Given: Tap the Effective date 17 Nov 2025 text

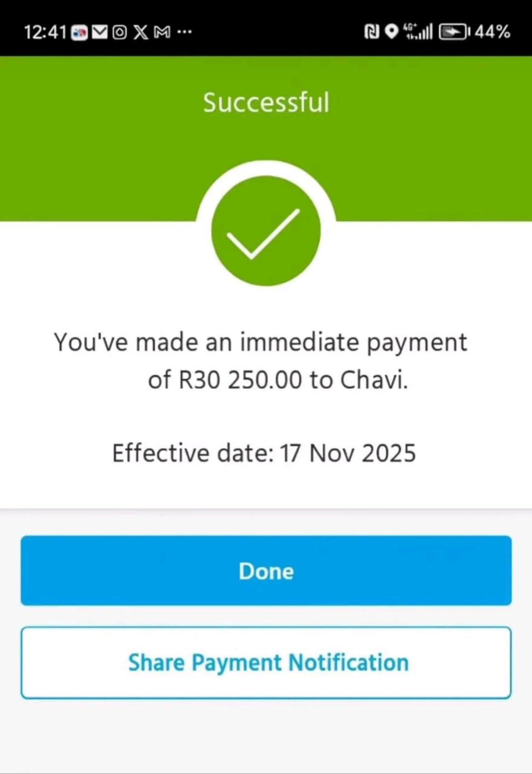Looking at the screenshot, I should (x=264, y=453).
